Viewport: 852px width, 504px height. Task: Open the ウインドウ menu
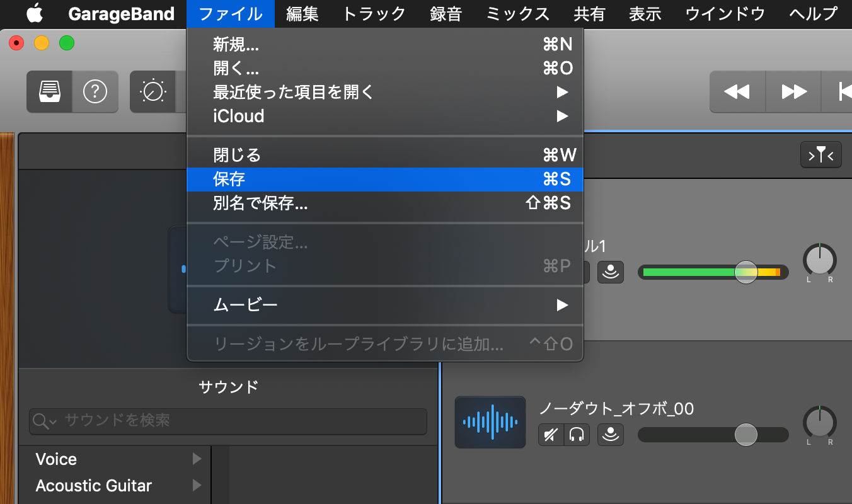pyautogui.click(x=725, y=14)
